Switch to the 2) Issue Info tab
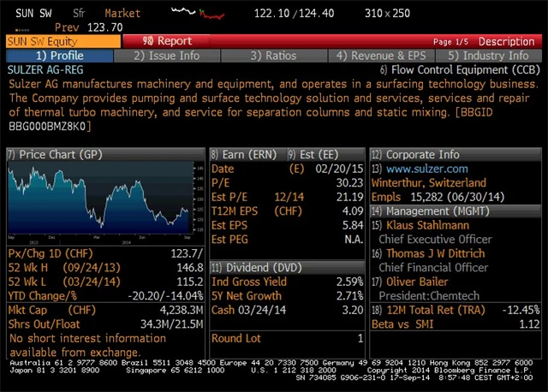The image size is (548, 392). click(x=167, y=56)
